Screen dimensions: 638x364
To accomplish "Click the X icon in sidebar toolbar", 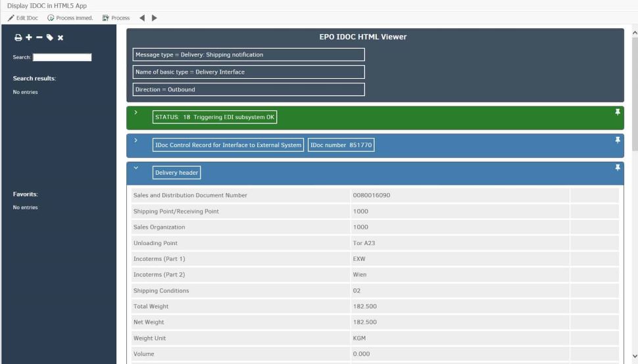I will click(x=61, y=38).
